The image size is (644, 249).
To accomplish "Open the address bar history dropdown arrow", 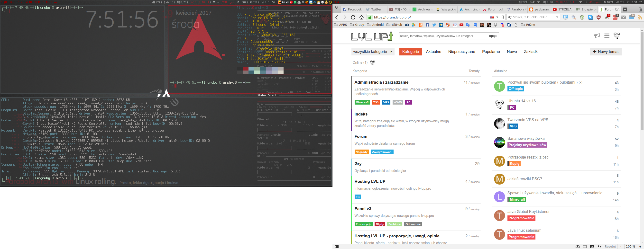I will (x=497, y=17).
